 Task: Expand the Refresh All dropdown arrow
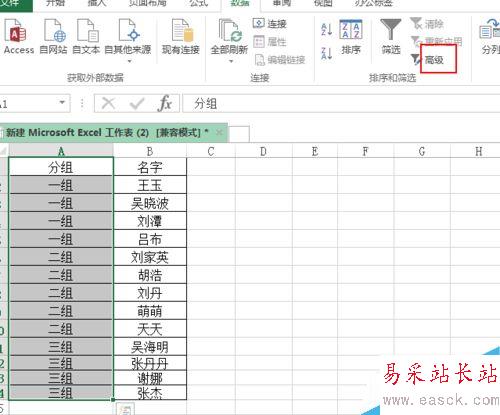click(231, 61)
